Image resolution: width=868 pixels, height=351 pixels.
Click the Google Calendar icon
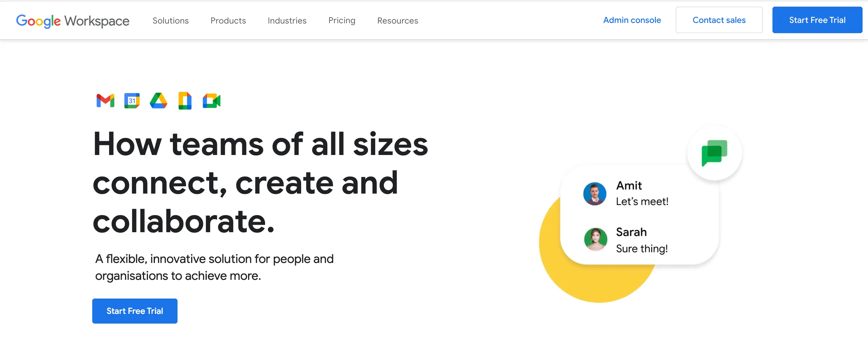pyautogui.click(x=131, y=101)
